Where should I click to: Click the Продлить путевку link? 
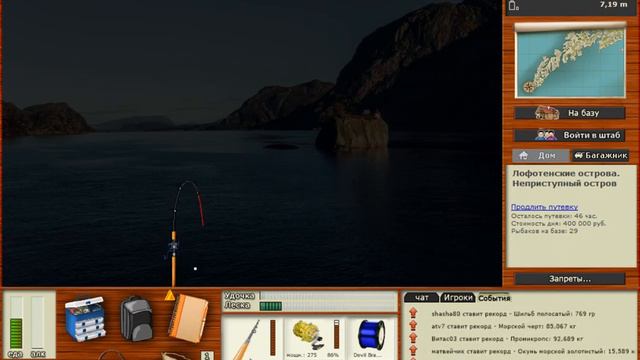544,207
